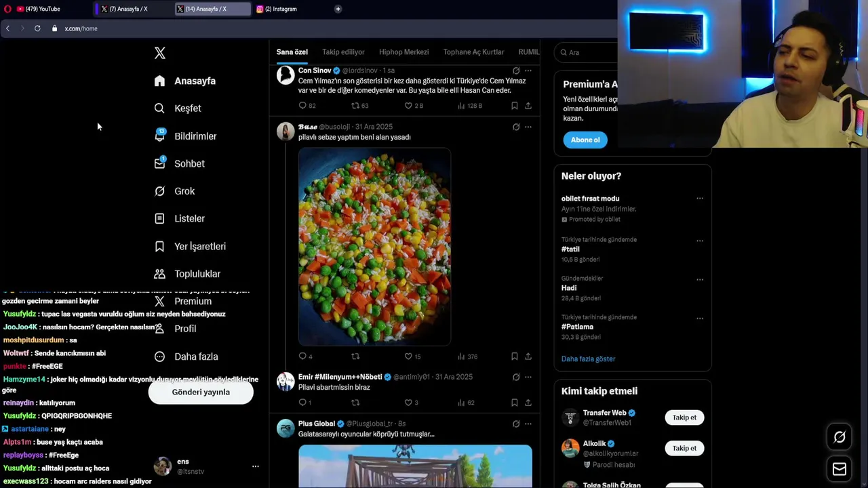Open a new browser tab
This screenshot has width=868, height=488.
(338, 9)
